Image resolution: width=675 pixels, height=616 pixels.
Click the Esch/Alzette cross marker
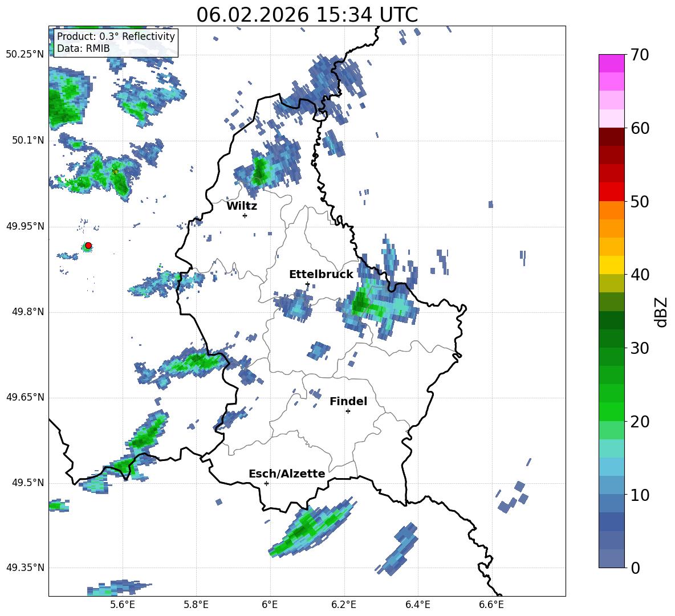pyautogui.click(x=266, y=483)
